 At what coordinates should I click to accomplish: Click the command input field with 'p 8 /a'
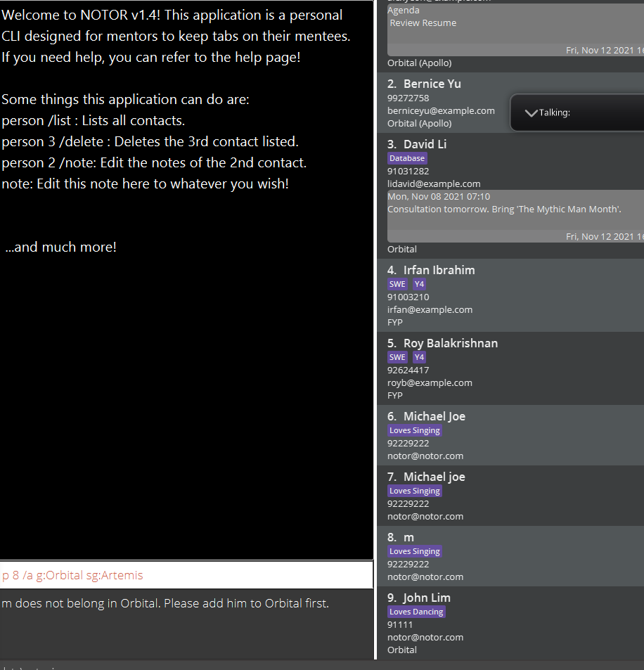coord(186,575)
